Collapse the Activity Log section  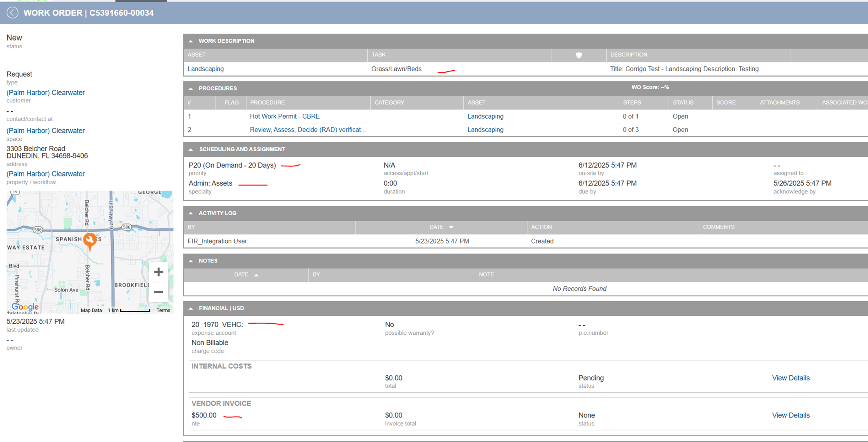click(x=191, y=213)
